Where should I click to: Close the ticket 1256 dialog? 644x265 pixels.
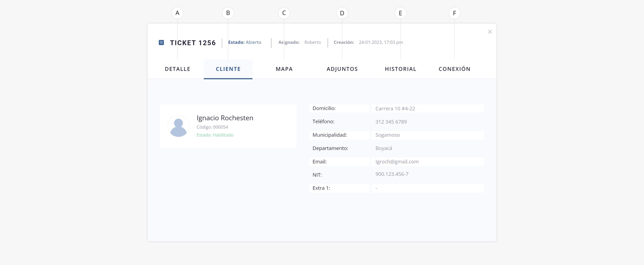click(490, 32)
